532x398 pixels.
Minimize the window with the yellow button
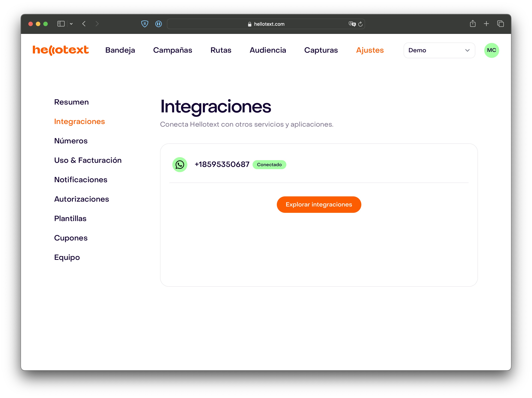tap(38, 24)
